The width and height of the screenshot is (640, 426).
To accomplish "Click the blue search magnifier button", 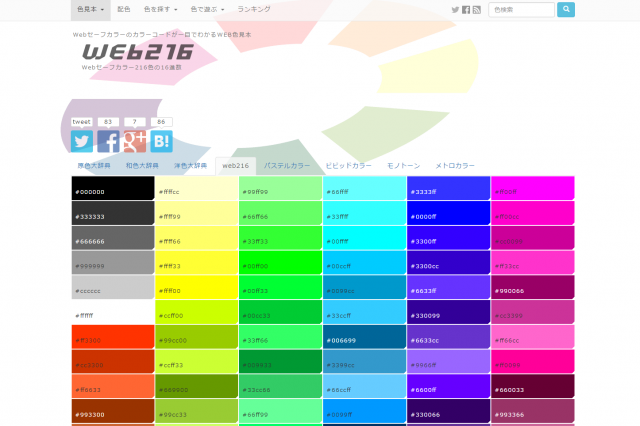I will (566, 9).
